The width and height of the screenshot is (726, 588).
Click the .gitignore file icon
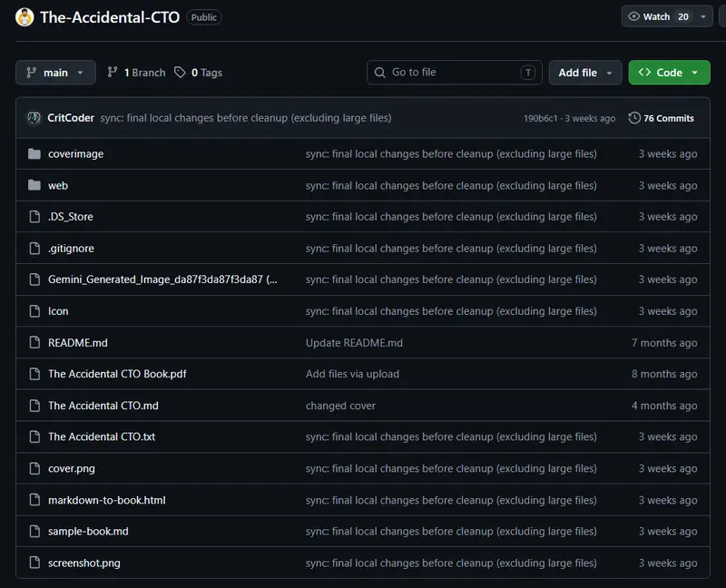[34, 248]
